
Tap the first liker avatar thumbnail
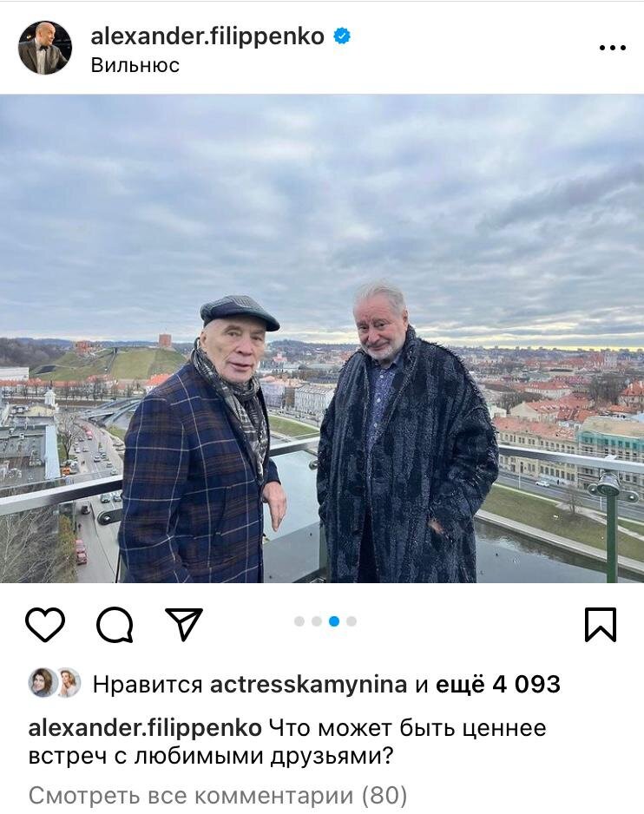(42, 682)
